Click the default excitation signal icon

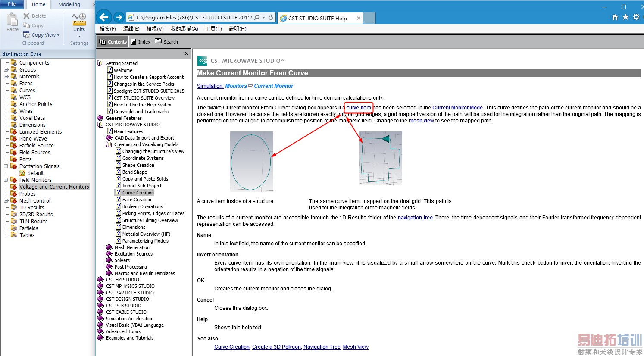[x=22, y=173]
